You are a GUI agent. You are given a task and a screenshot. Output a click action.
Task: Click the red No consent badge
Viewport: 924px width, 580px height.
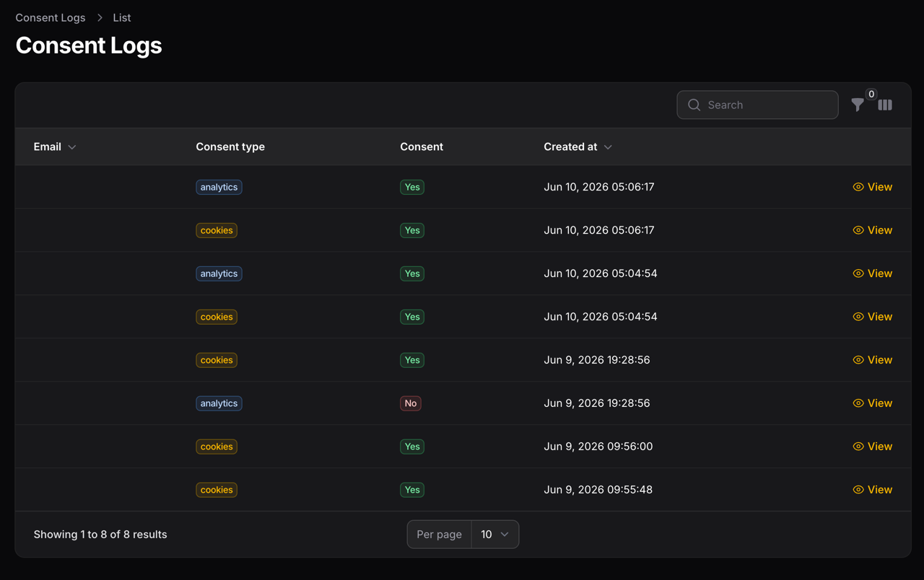pyautogui.click(x=411, y=403)
